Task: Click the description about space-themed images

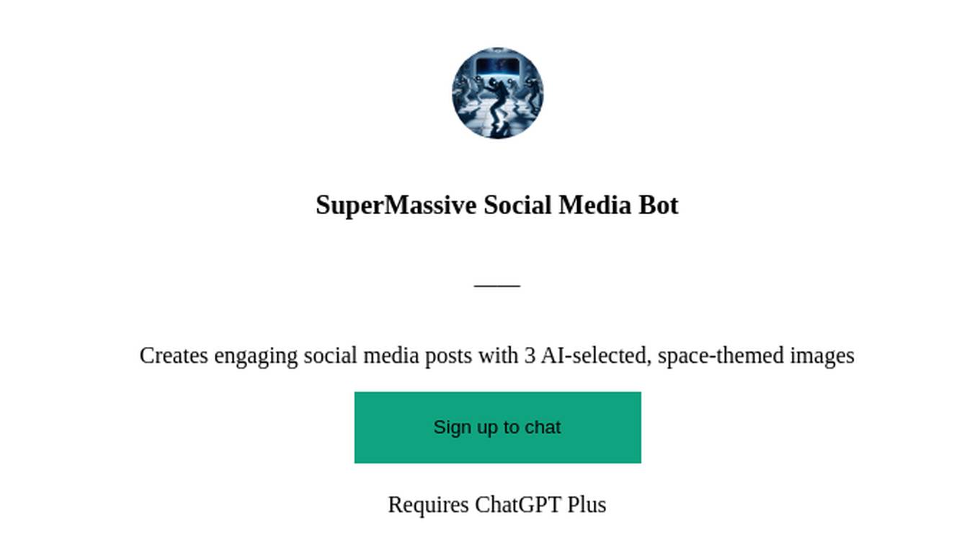Action: tap(497, 356)
